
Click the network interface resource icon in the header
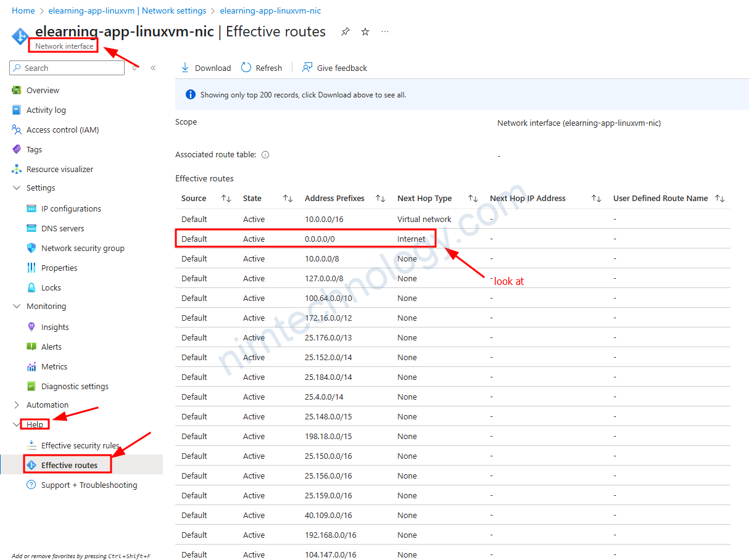[20, 36]
